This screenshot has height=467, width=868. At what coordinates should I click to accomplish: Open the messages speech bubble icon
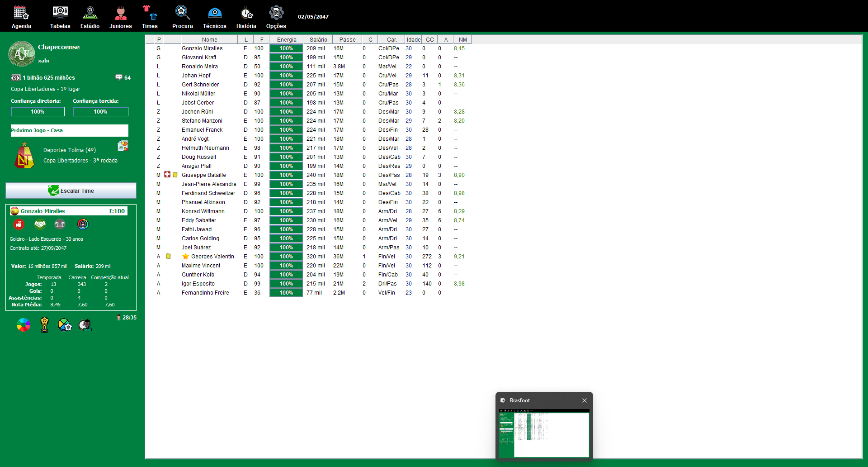[x=119, y=77]
